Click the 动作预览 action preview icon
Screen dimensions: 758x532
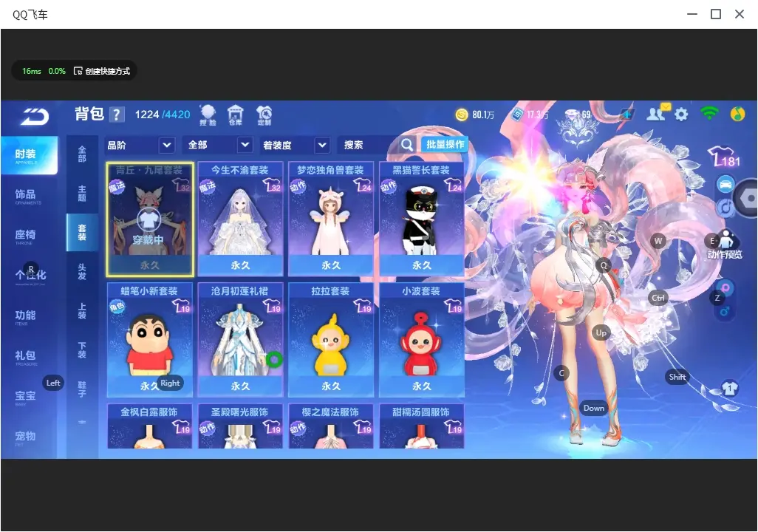725,245
